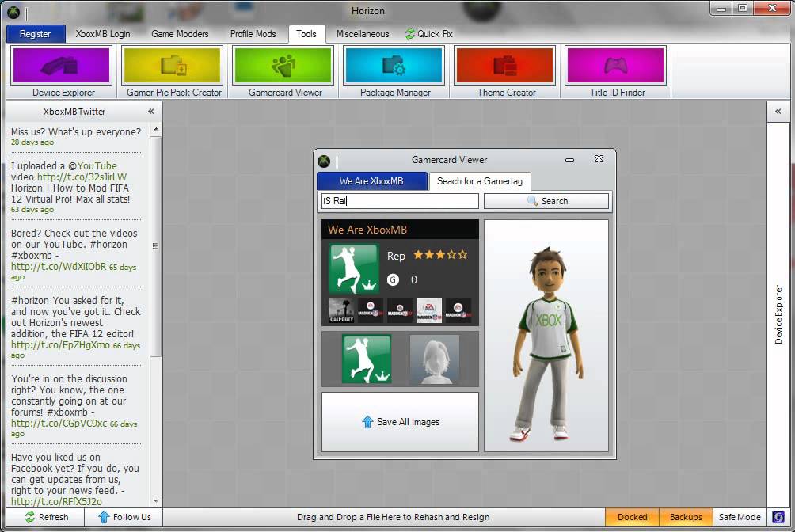Toggle the Backups option
795x532 pixels.
(x=686, y=517)
